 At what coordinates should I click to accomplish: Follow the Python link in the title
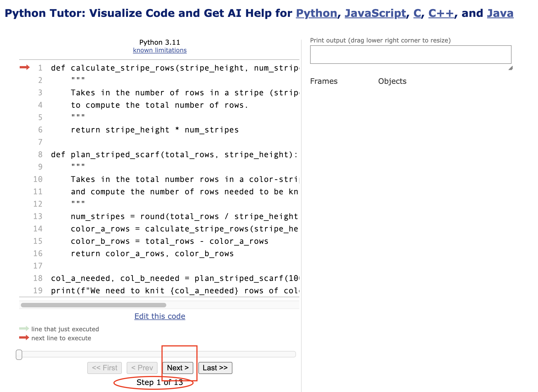pos(316,13)
